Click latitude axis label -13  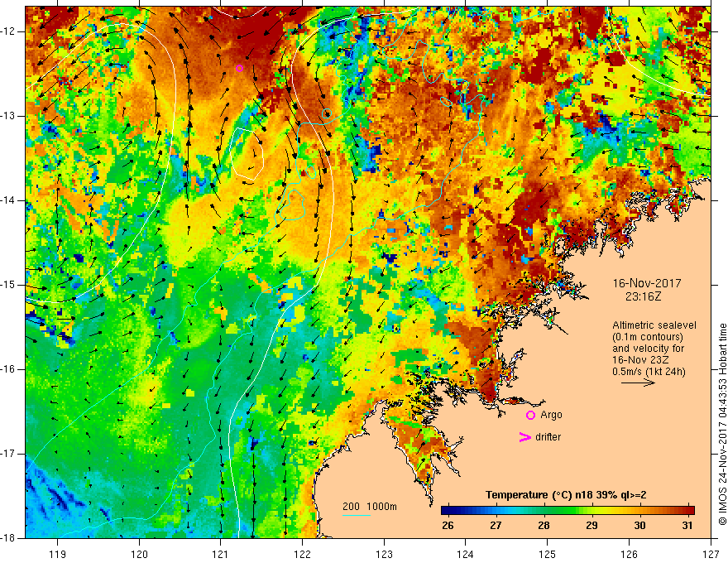(8, 116)
